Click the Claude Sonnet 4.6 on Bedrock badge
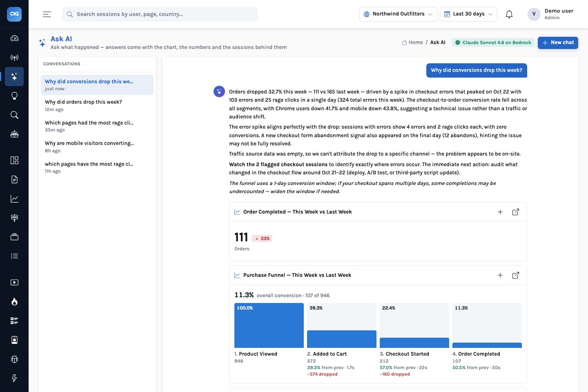The width and height of the screenshot is (588, 392). click(493, 42)
